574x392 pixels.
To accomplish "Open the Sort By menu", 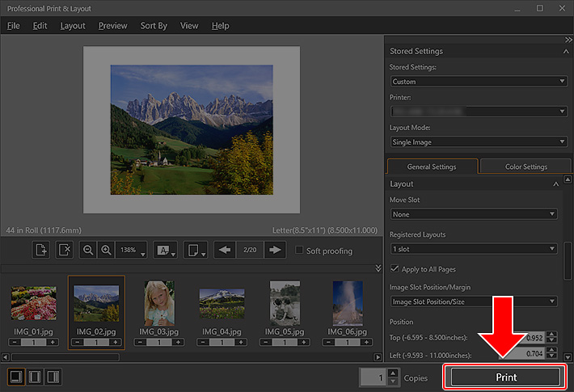I will pos(154,26).
